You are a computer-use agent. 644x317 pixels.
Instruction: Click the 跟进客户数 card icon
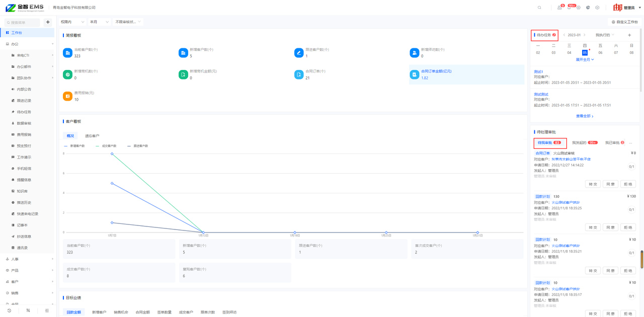click(299, 53)
